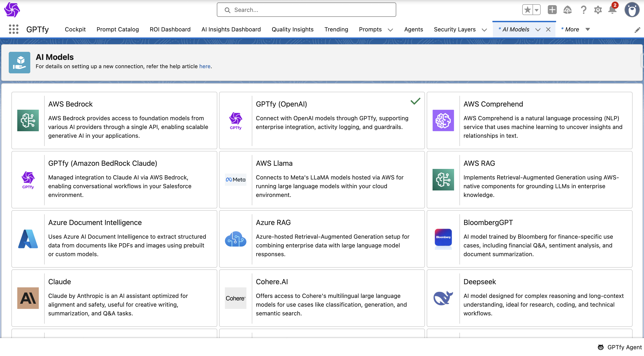Expand the Security Layers dropdown chevron
Screen dimensions: 644x356
484,30
